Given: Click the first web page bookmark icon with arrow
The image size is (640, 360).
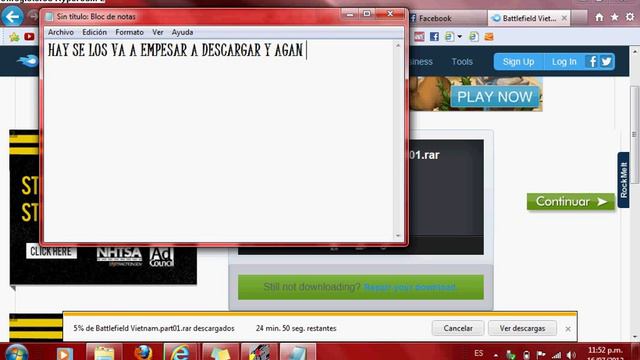Looking at the screenshot, I should click(449, 37).
